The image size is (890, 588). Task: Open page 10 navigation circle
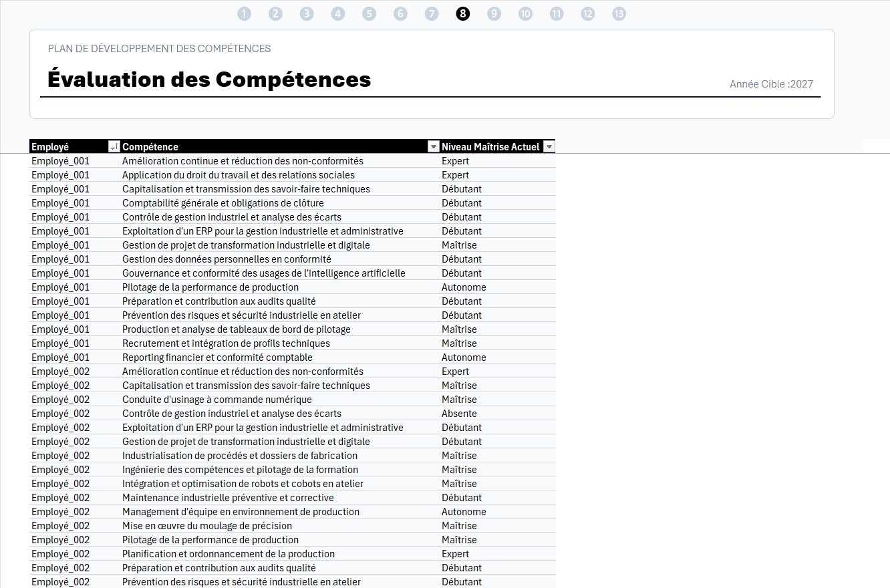[525, 13]
